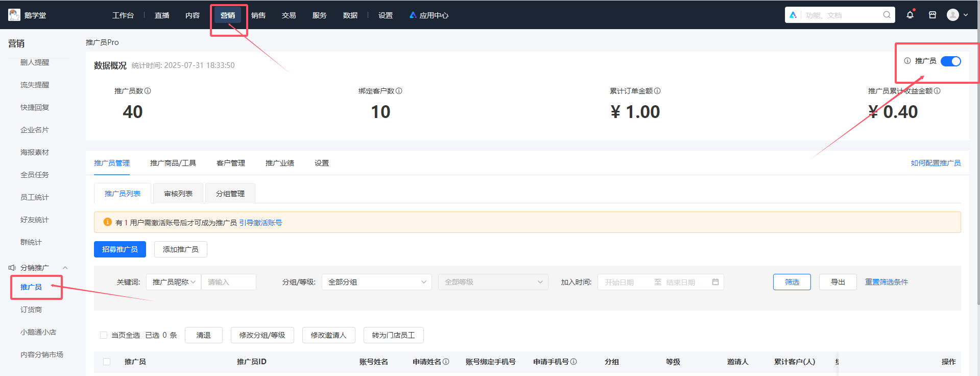Select 订货商 in the sidebar
Viewport: 980px width, 376px height.
coord(31,310)
